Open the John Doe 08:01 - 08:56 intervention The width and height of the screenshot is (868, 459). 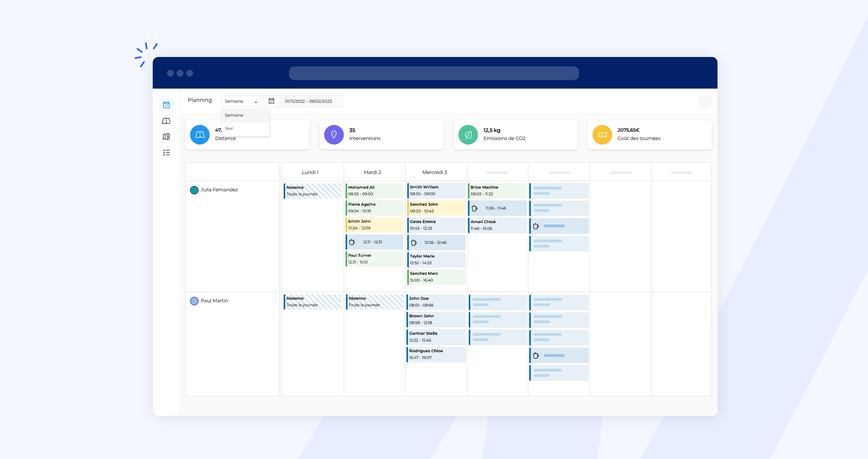point(436,302)
